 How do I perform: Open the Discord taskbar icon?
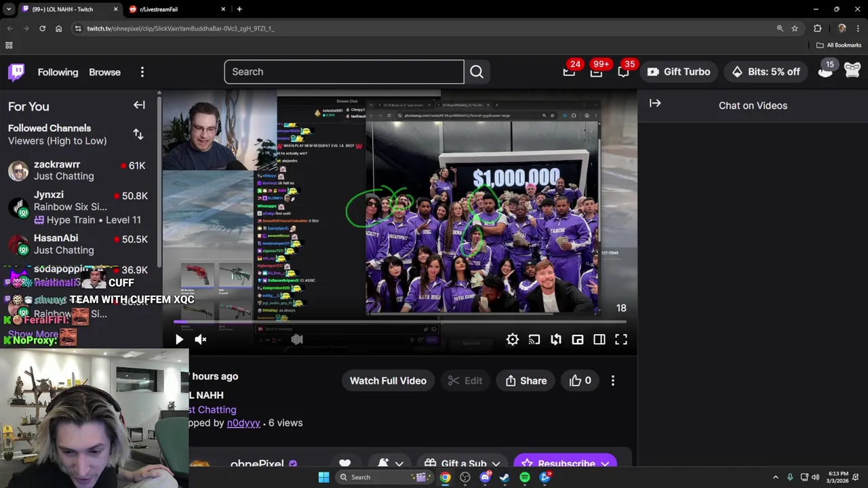pos(485,477)
